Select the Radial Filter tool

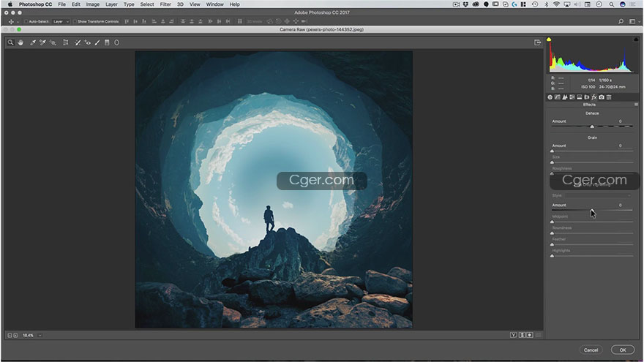pos(116,42)
